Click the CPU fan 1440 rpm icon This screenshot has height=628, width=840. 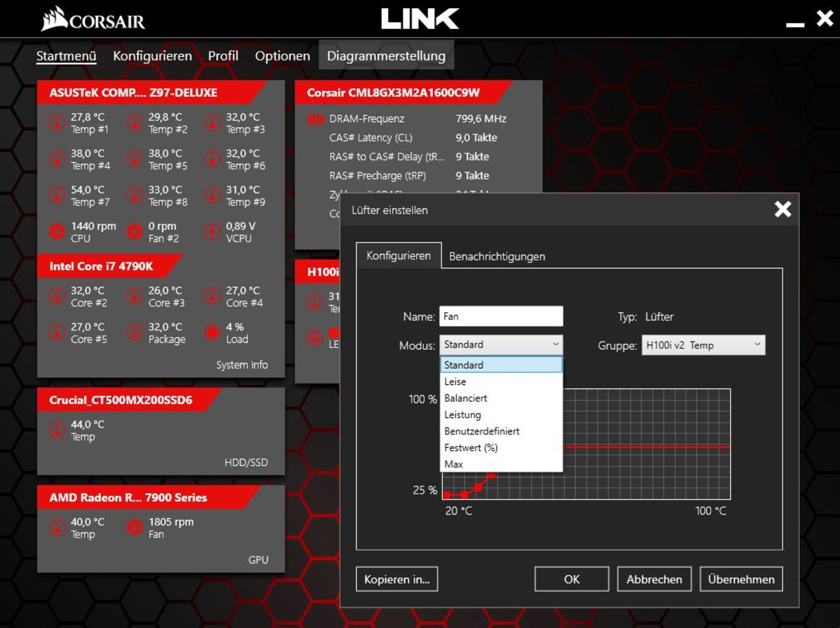coord(57,232)
